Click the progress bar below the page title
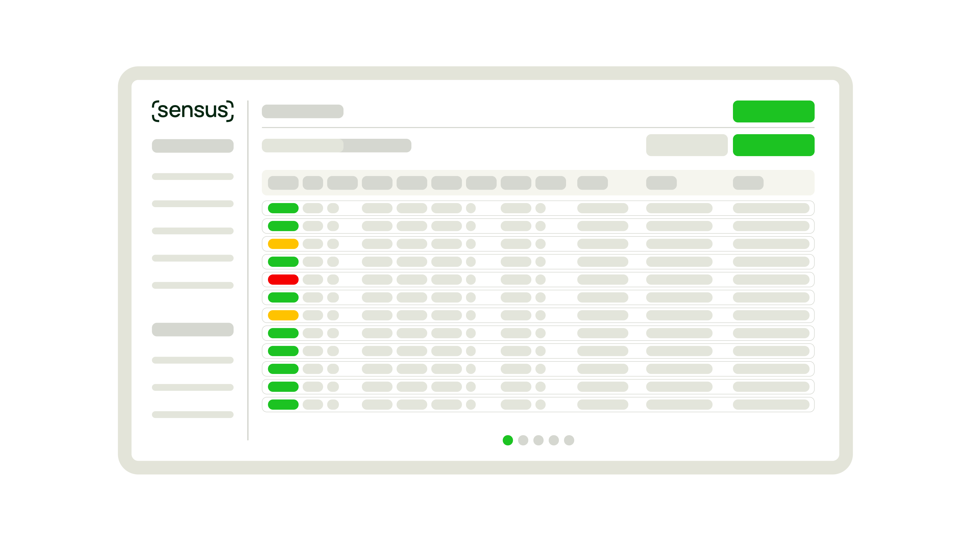 point(336,146)
